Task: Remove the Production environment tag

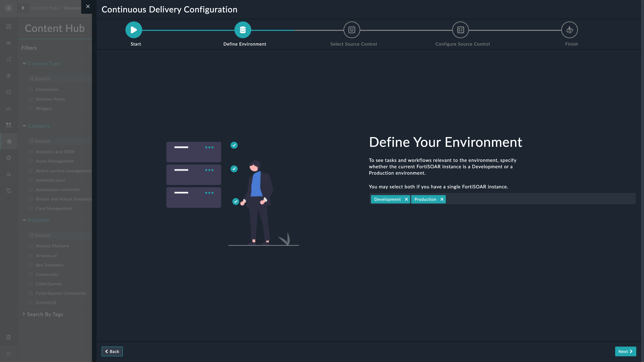Action: [x=442, y=199]
